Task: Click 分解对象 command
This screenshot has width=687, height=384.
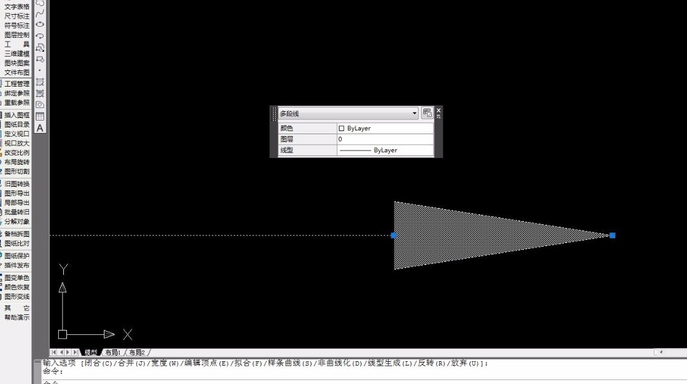Action: pyautogui.click(x=16, y=221)
